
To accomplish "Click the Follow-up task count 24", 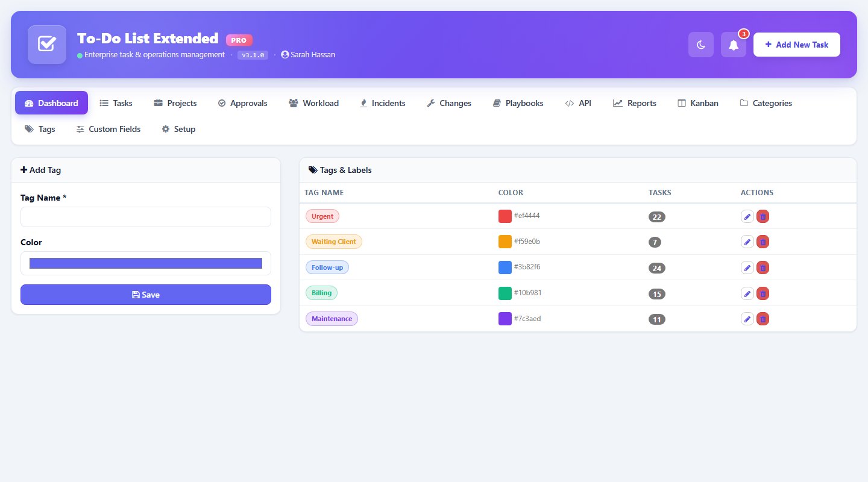I will click(x=657, y=268).
